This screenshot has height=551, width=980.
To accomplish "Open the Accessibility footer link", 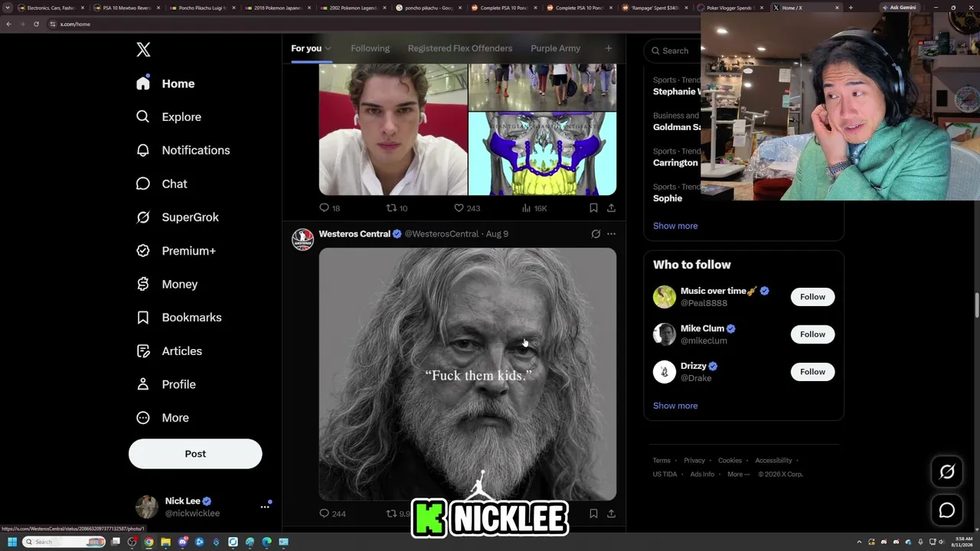I will [x=773, y=461].
